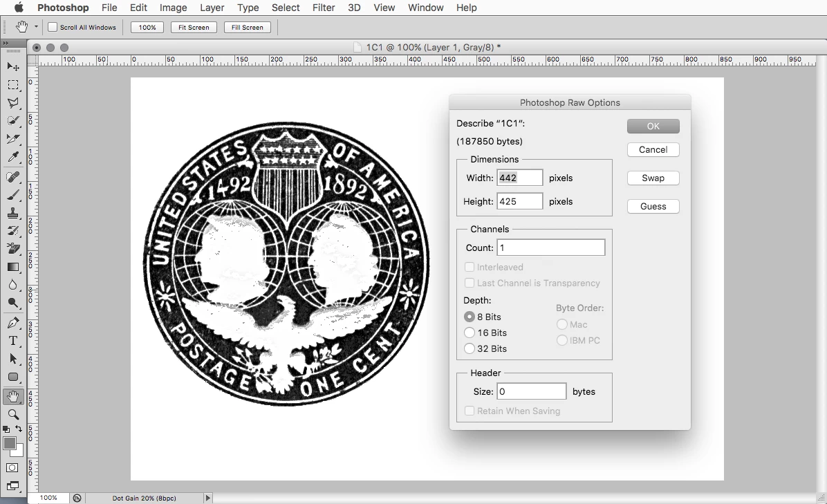Image resolution: width=827 pixels, height=504 pixels.
Task: Select the Polygonal Lasso tool
Action: 13,103
